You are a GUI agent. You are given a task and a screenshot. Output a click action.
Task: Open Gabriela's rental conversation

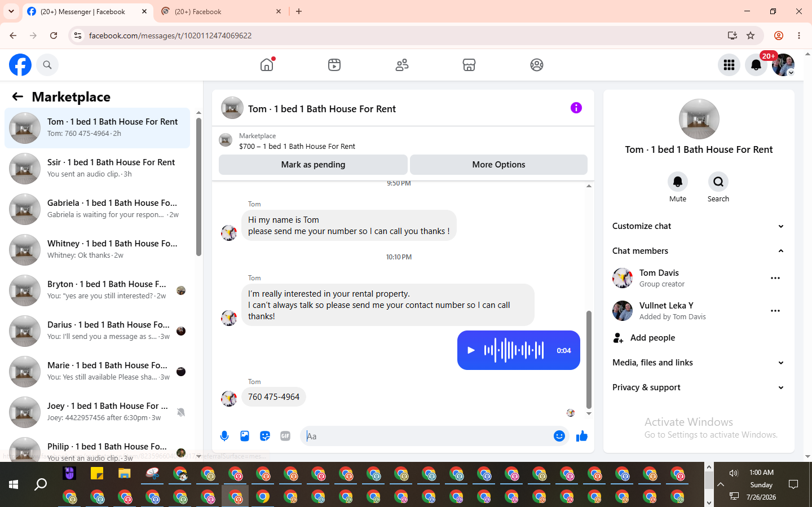click(97, 209)
